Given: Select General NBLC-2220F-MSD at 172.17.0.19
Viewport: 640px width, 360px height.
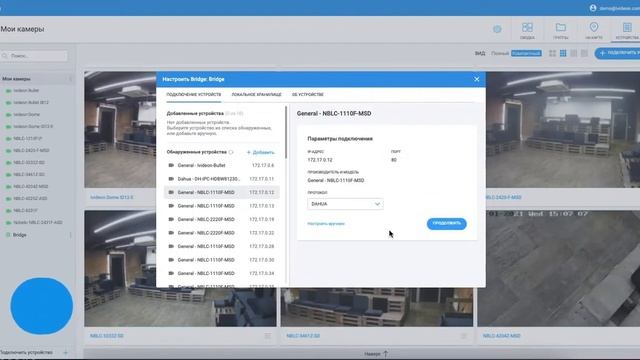Looking at the screenshot, I should pos(222,219).
